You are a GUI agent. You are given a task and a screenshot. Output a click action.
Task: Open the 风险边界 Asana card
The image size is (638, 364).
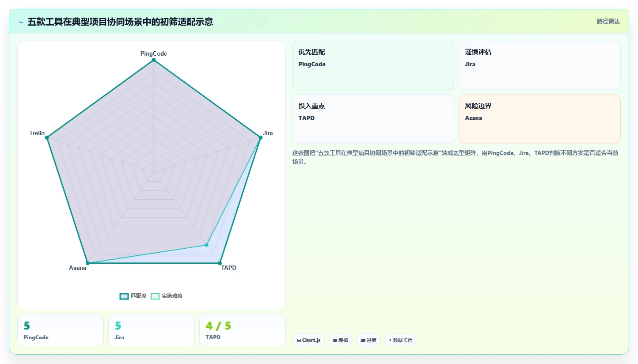(x=539, y=119)
